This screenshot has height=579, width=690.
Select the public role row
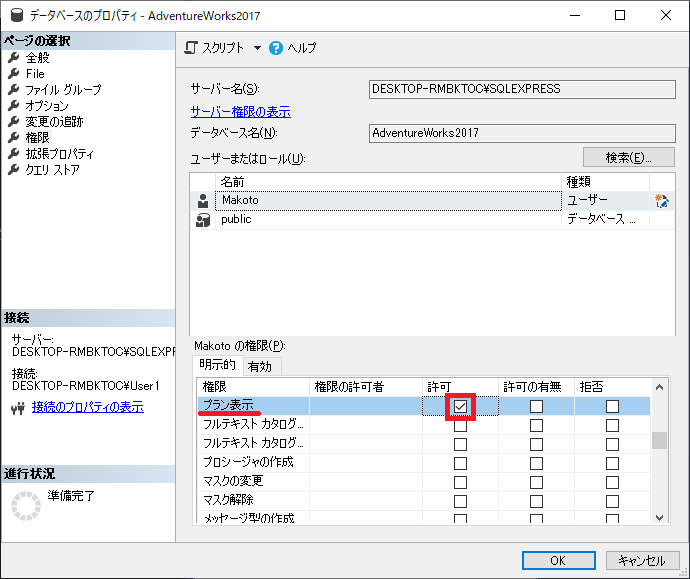(432, 220)
